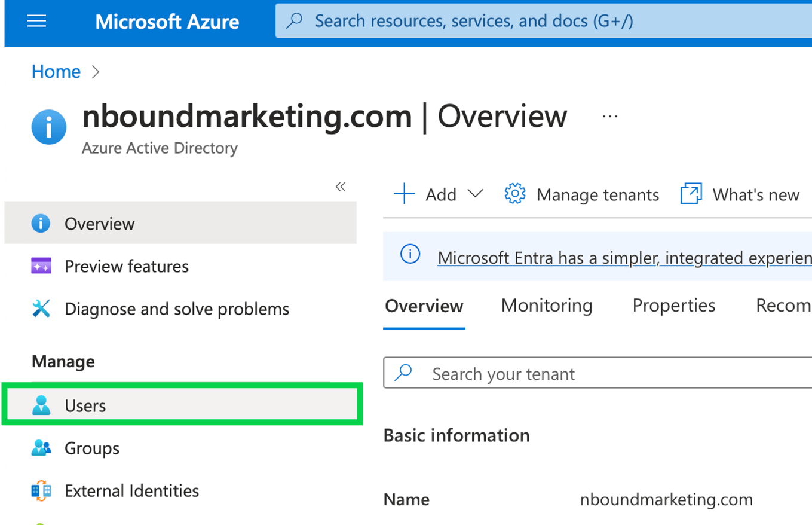Select the Preview features sidebar icon
Screen dimensions: 812x525
click(42, 266)
